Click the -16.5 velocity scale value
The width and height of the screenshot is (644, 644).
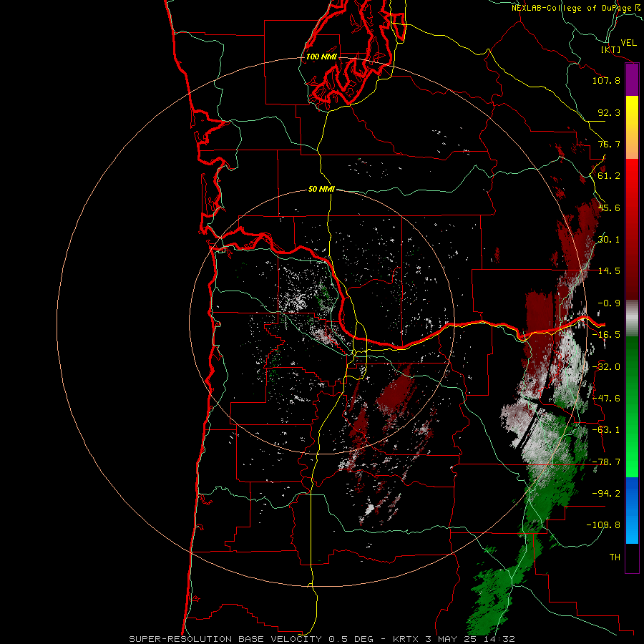tap(606, 335)
